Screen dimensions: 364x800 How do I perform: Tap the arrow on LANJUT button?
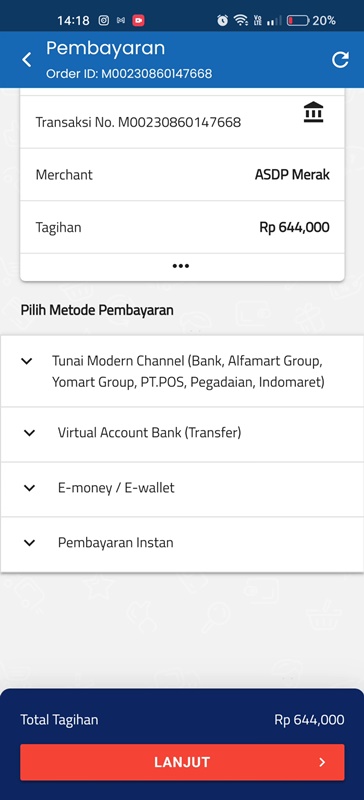[322, 762]
